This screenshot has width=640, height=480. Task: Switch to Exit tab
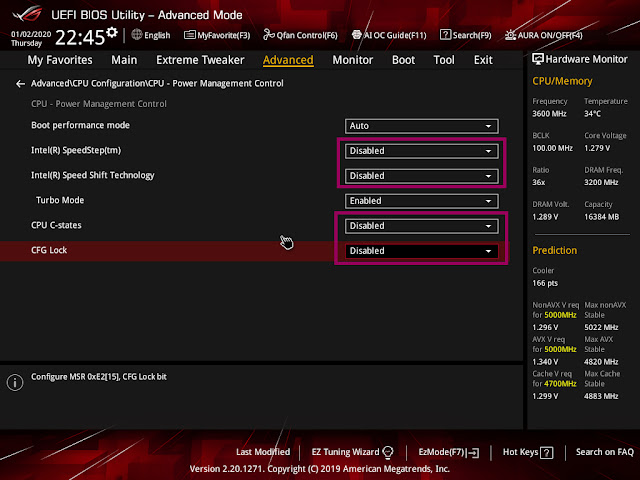coord(483,60)
